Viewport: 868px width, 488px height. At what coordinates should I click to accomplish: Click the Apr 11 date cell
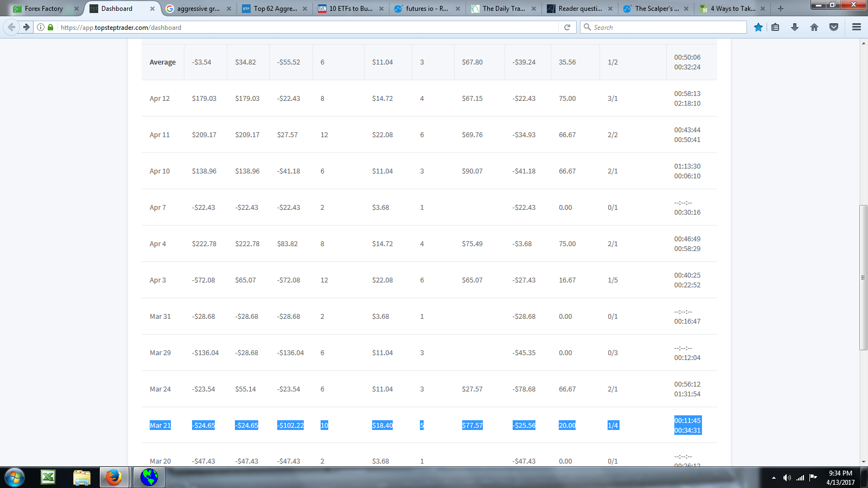(x=159, y=135)
